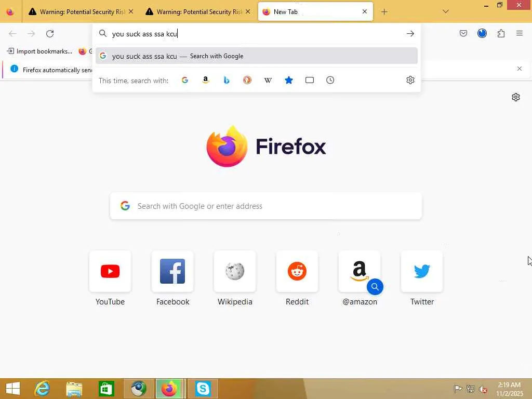
Task: Open the application hamburger menu
Action: point(520,33)
